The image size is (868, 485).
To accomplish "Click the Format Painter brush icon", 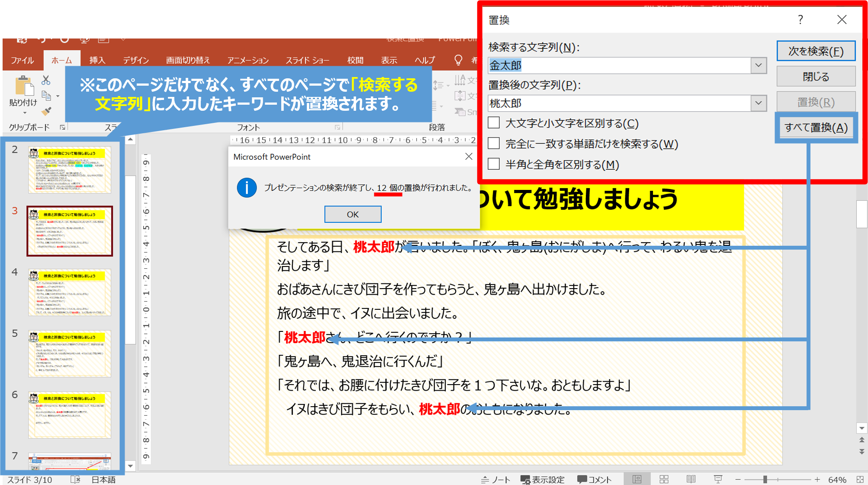I will 46,111.
